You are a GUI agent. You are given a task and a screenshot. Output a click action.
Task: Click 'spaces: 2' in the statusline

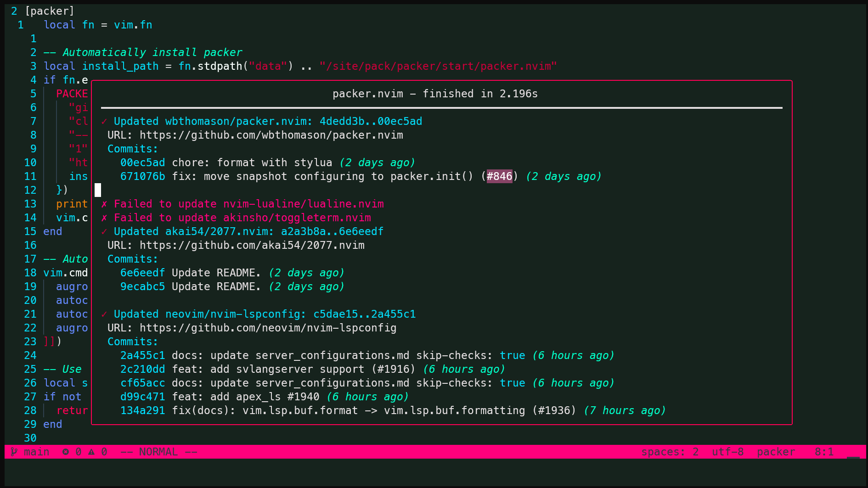click(x=670, y=452)
